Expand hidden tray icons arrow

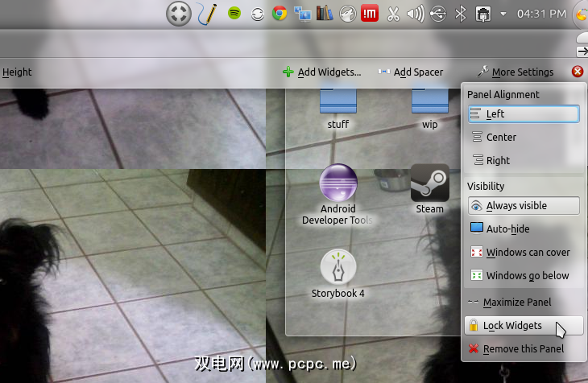point(503,14)
